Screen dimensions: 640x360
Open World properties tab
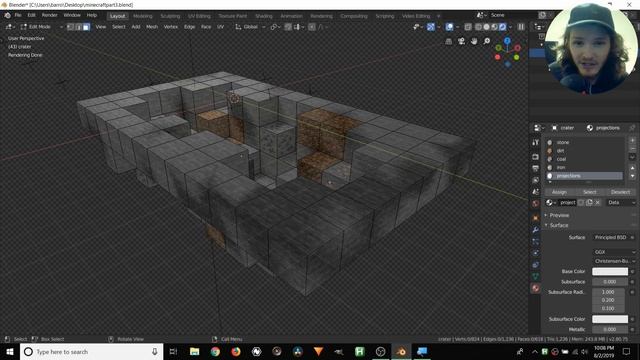coord(536,203)
